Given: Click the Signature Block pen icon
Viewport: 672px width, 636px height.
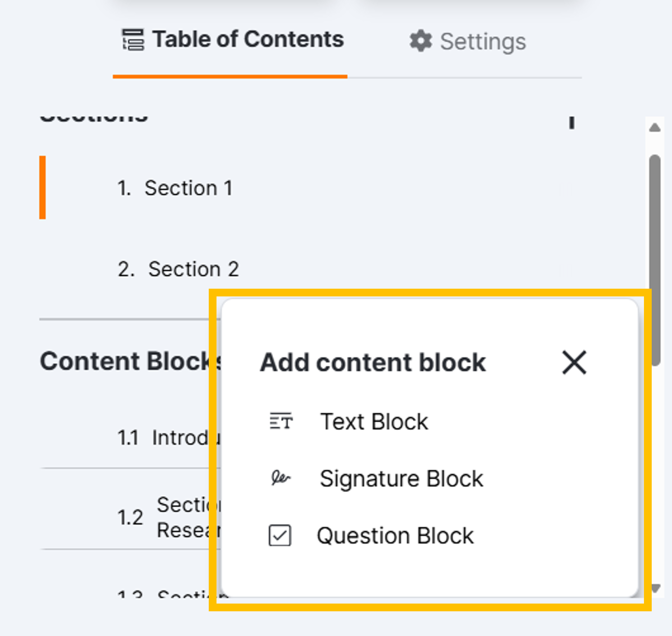Looking at the screenshot, I should [x=280, y=478].
